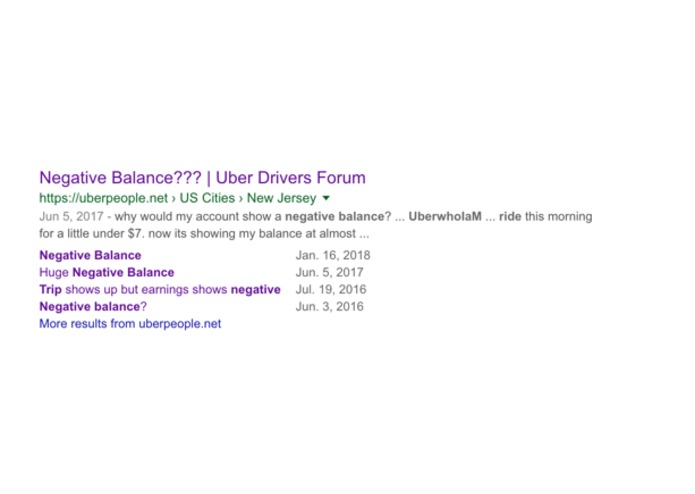Click the 'Jun. 3, 2016' date
Screen dimensions: 695x494
[329, 307]
